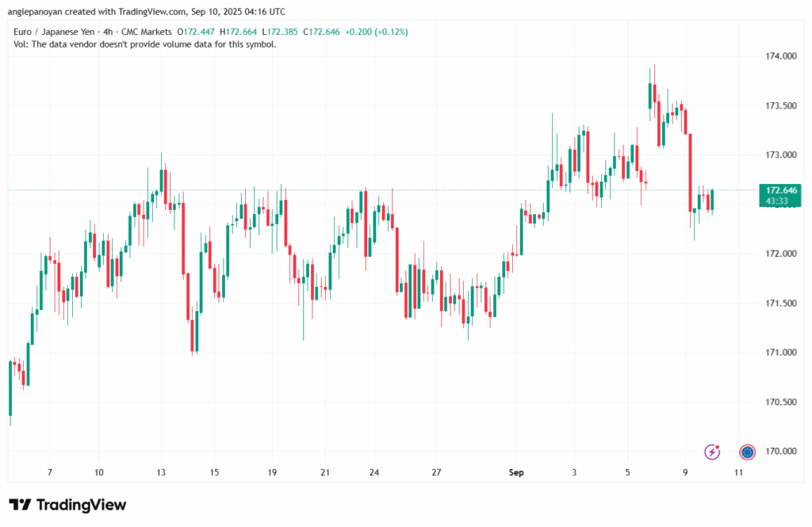This screenshot has width=812, height=527.
Task: Click the 13 date marker on time axis
Action: click(161, 472)
